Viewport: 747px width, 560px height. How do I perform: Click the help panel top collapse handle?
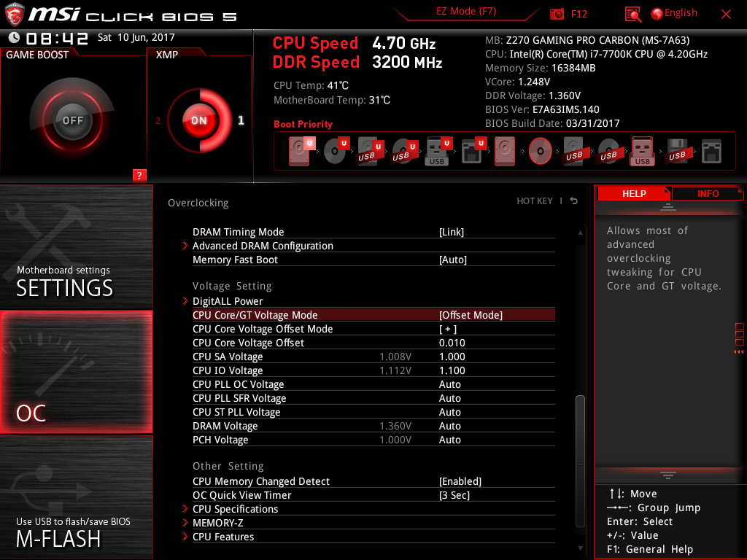coord(668,206)
